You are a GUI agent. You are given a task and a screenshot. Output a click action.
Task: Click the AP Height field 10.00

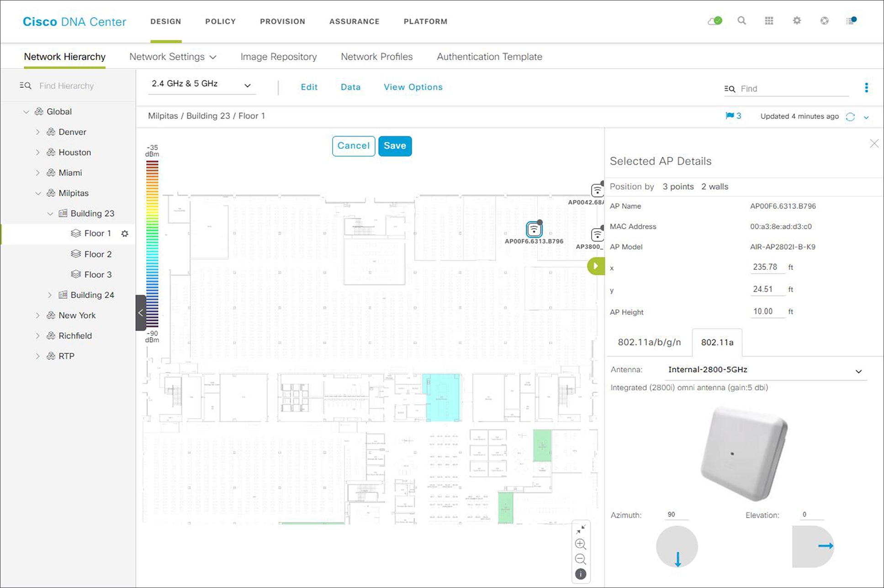coord(768,312)
